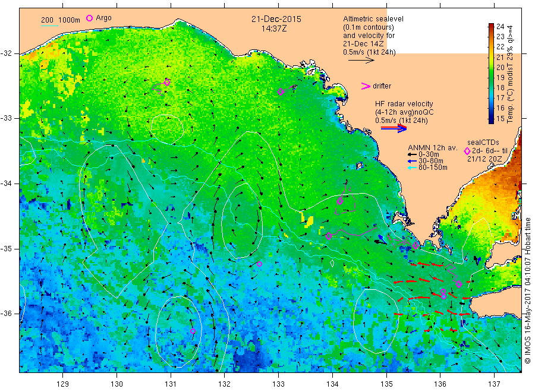Screen dimensions: 535x392
Task: Click the time label 14:37Z
Action: (274, 29)
